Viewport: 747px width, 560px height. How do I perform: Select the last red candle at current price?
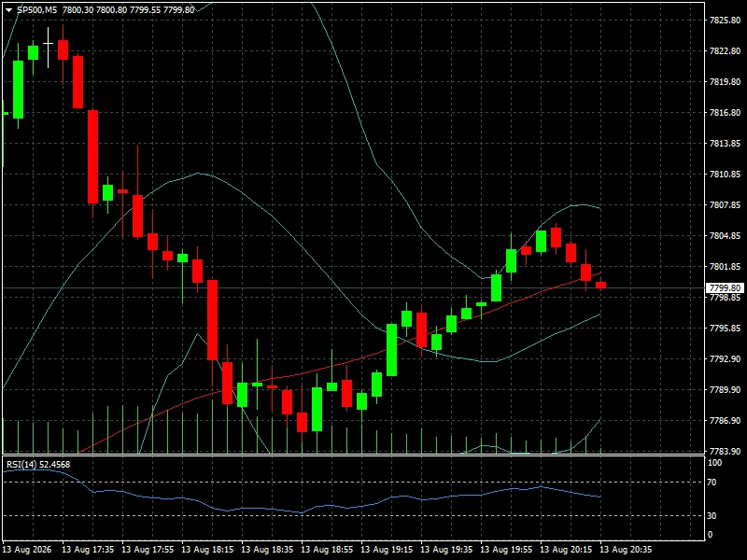600,285
